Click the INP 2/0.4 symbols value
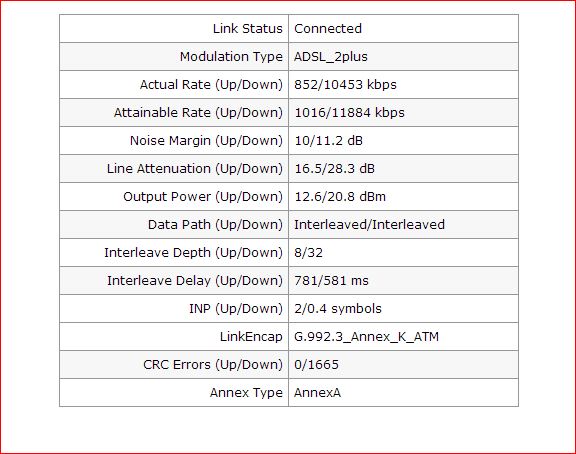 point(338,309)
